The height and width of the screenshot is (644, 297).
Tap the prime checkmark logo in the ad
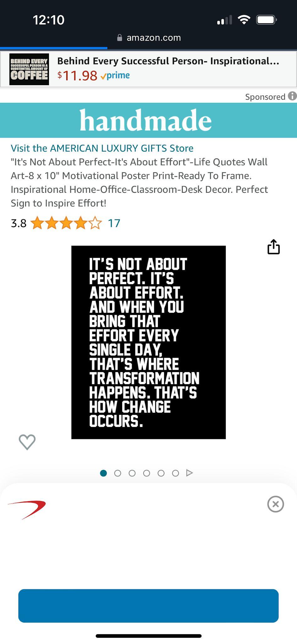coord(115,75)
